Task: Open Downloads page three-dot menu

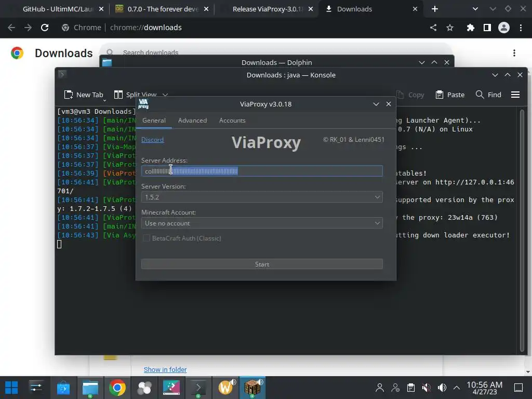Action: [514, 53]
